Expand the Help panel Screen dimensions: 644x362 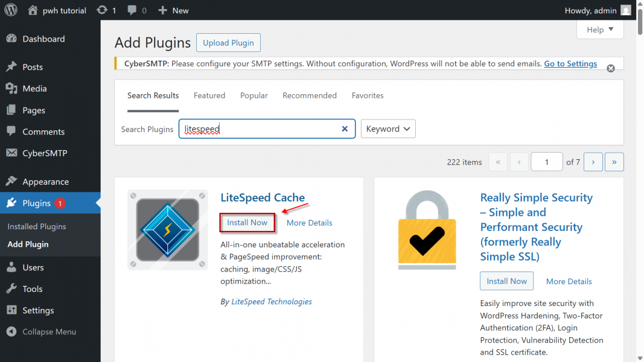[x=600, y=30]
